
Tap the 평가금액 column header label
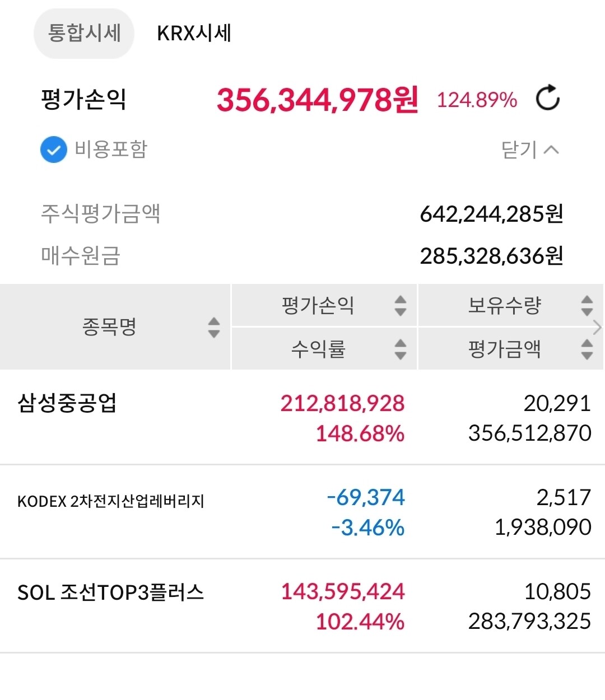[x=504, y=349]
